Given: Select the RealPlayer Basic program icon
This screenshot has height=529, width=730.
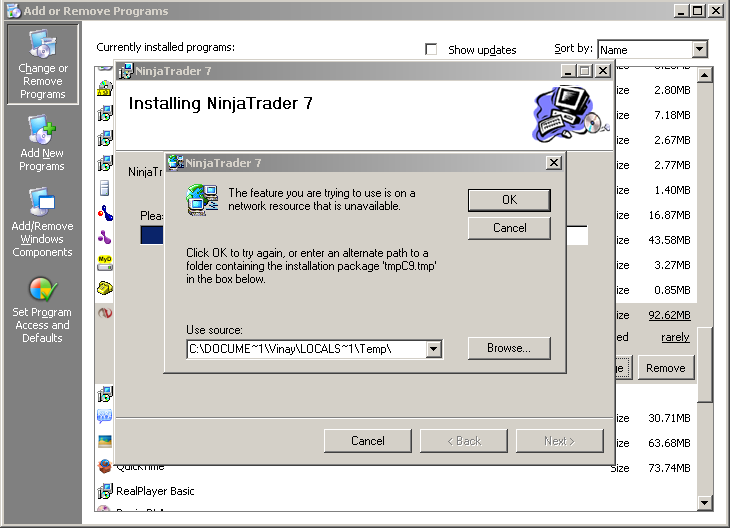Looking at the screenshot, I should pos(105,491).
